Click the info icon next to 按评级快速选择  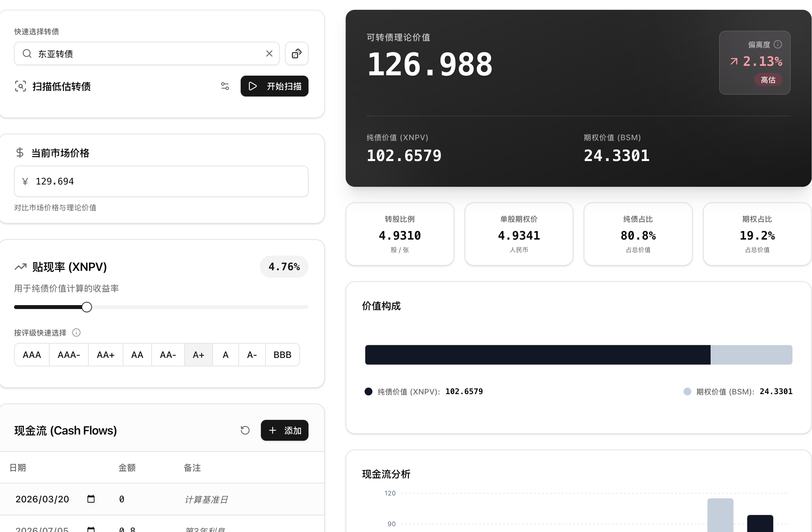(76, 332)
